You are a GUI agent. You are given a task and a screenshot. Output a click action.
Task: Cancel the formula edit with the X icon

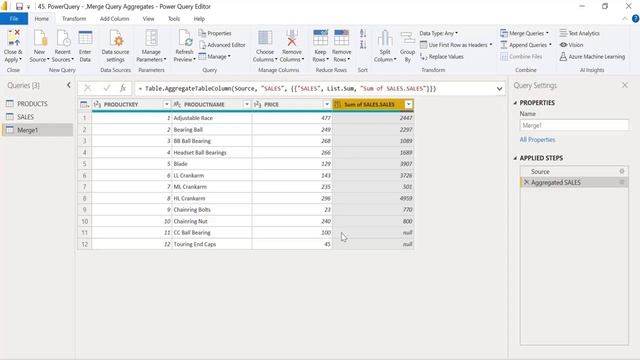coord(87,88)
